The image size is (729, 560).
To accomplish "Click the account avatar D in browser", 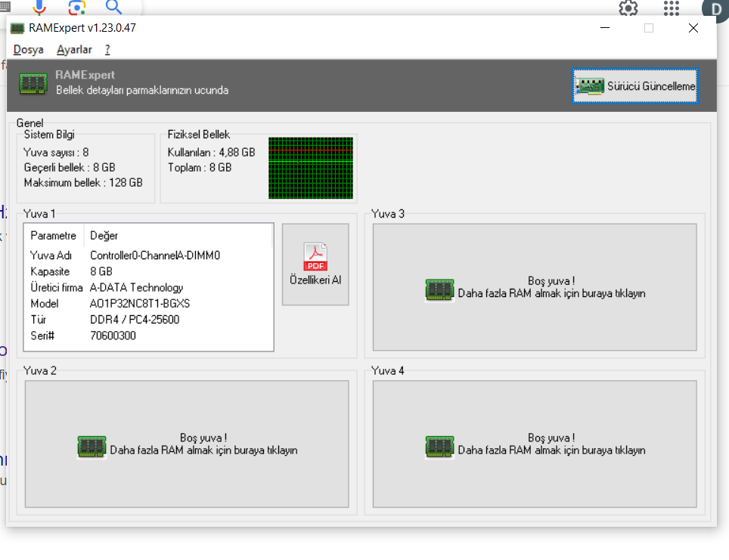I will click(x=715, y=8).
